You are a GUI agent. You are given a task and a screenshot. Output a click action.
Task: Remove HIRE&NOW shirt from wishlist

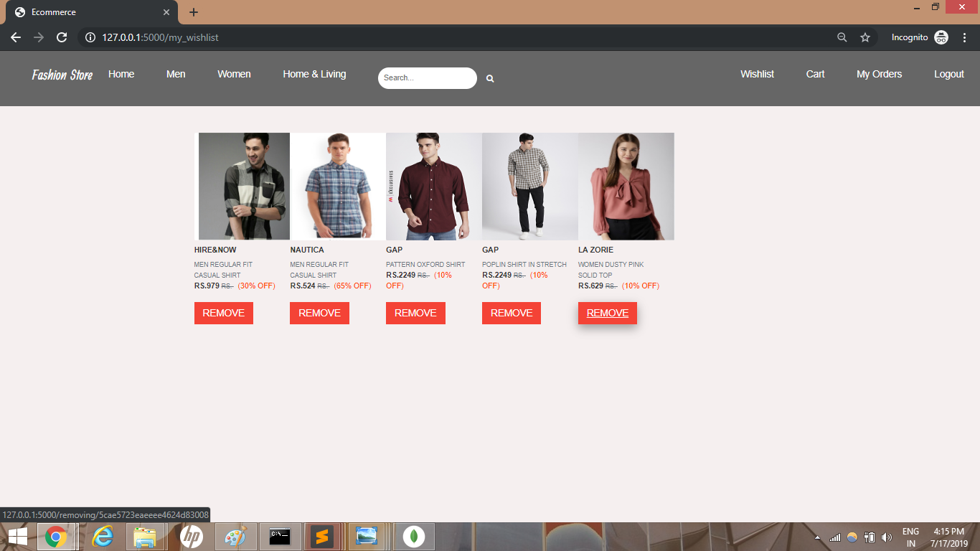tap(224, 313)
